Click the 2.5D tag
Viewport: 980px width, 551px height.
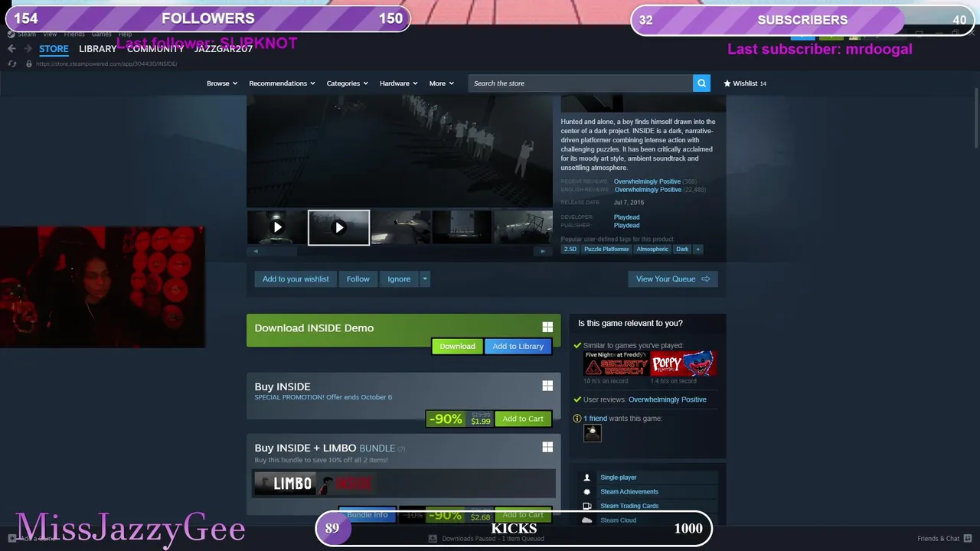point(570,249)
